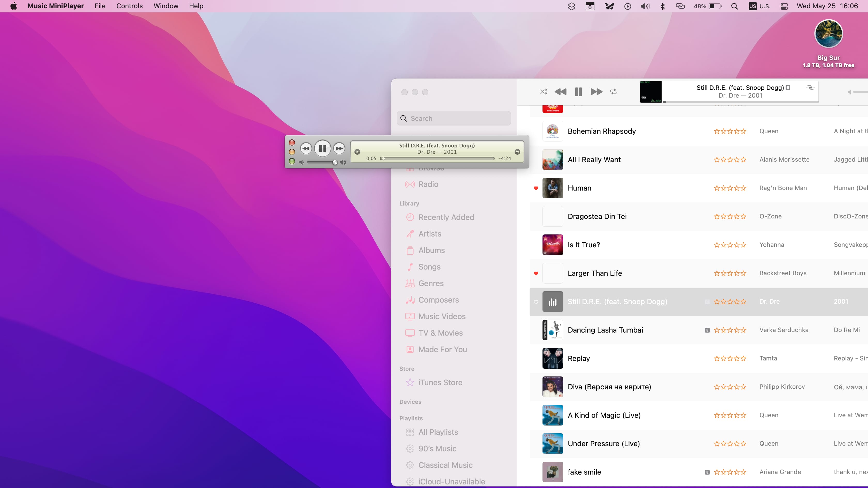This screenshot has width=868, height=488.
Task: Open the Music MiniPlayer app menu
Action: click(56, 6)
